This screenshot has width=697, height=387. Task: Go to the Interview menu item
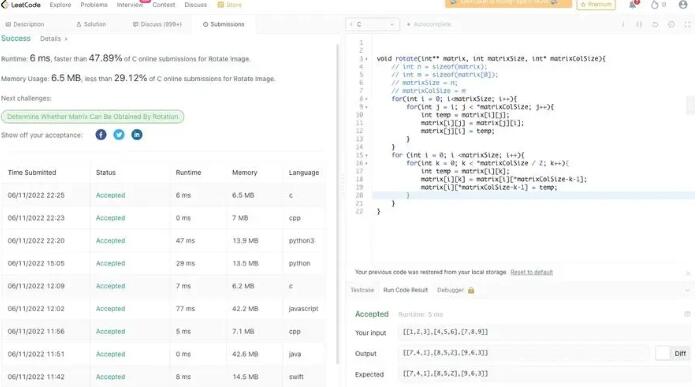click(130, 5)
